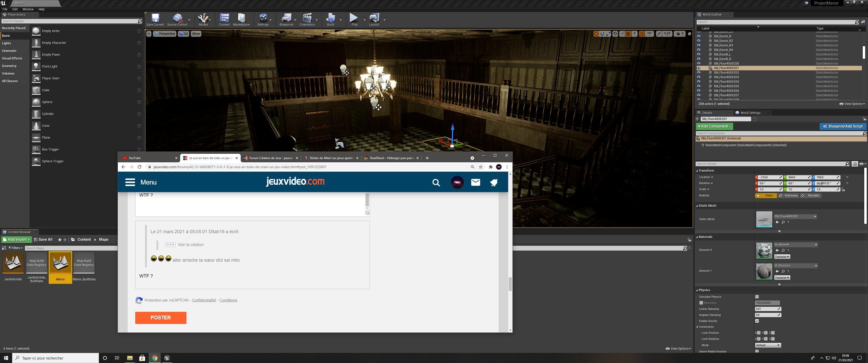Viewport: 868px width, 363px height.
Task: Browse to M_Structure material in content browser
Action: coord(783,271)
